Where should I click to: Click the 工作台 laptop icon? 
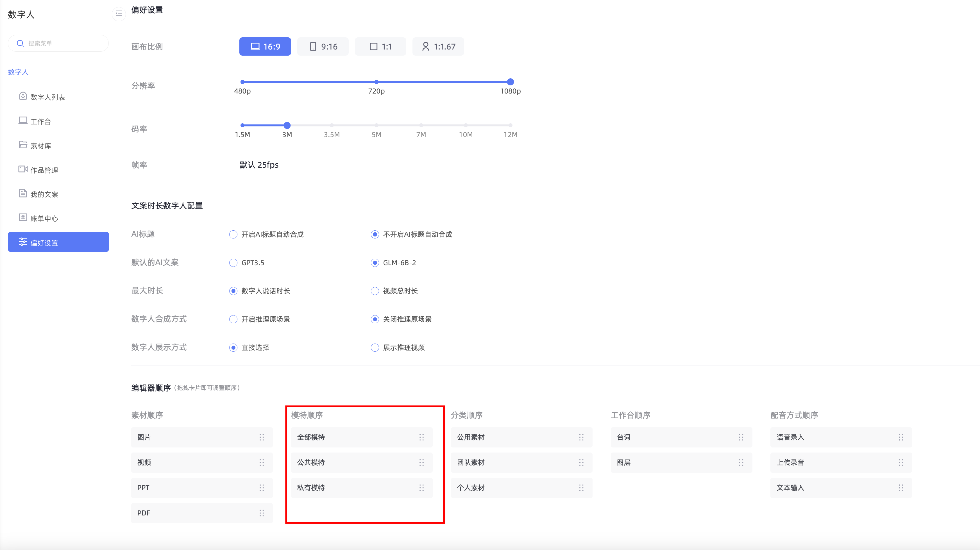tap(23, 121)
